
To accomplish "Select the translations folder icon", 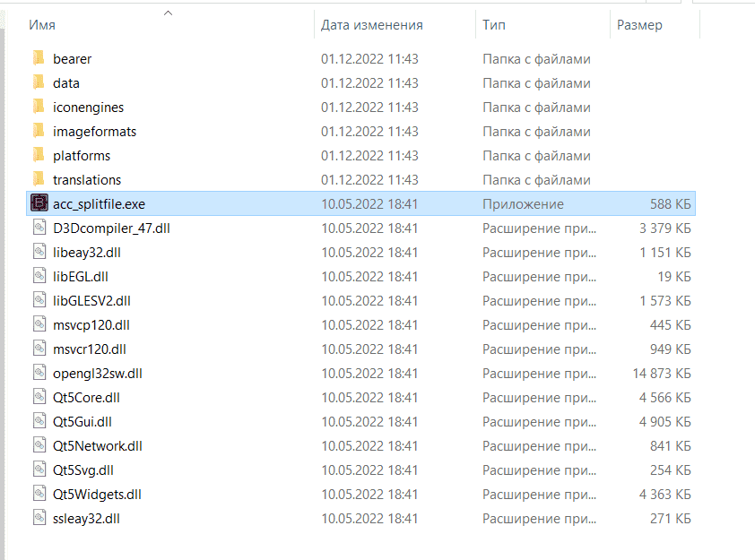I will (39, 178).
